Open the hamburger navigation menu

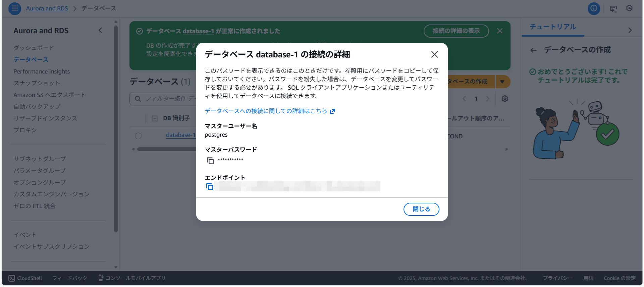(14, 8)
